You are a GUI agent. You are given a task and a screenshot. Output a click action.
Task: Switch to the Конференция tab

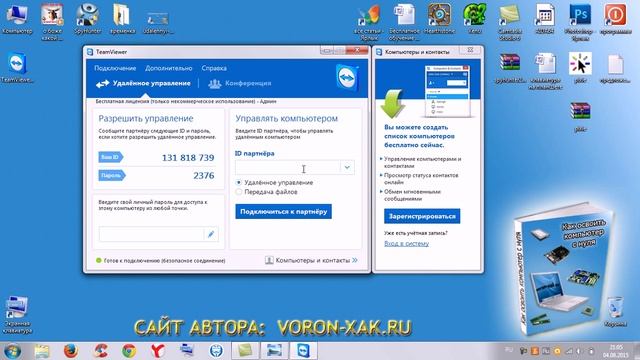(240, 83)
